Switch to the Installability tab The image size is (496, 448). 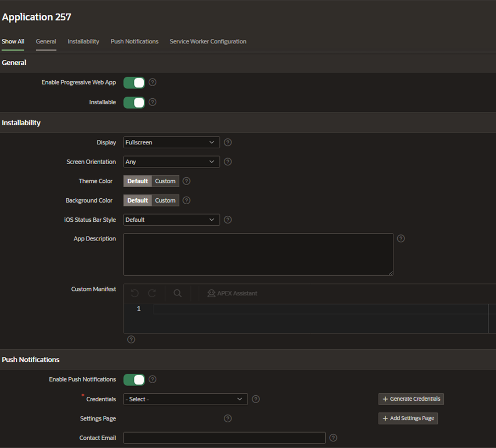tap(83, 42)
